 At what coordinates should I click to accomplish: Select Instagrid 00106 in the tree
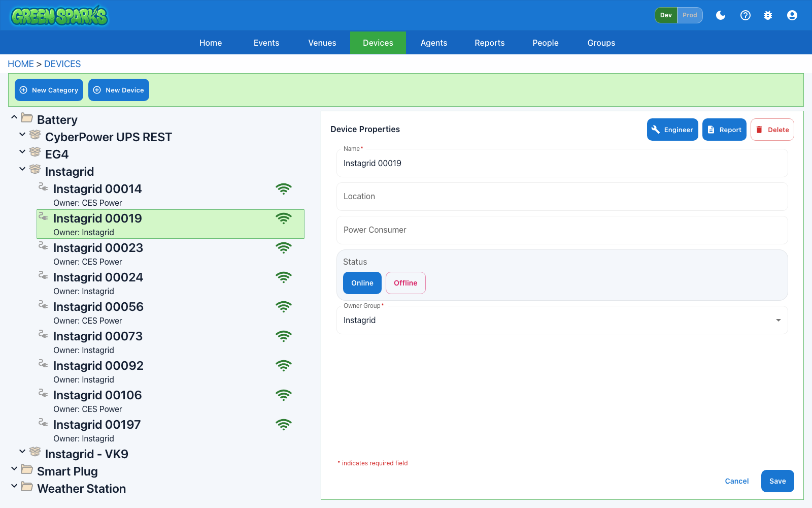pyautogui.click(x=171, y=401)
